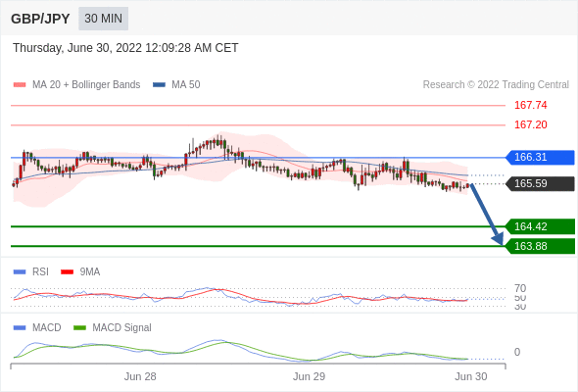
Task: Click the Jun 28 date axis label
Action: coord(140,376)
